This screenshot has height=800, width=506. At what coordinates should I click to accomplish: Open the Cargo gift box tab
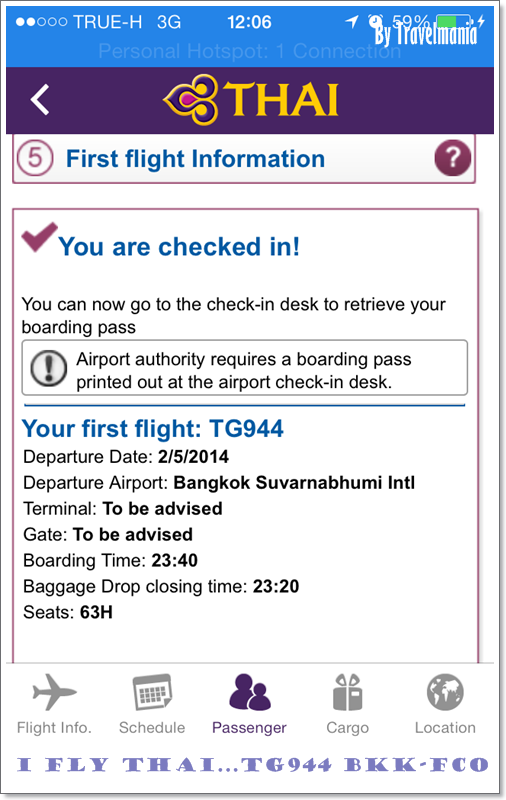coord(347,704)
